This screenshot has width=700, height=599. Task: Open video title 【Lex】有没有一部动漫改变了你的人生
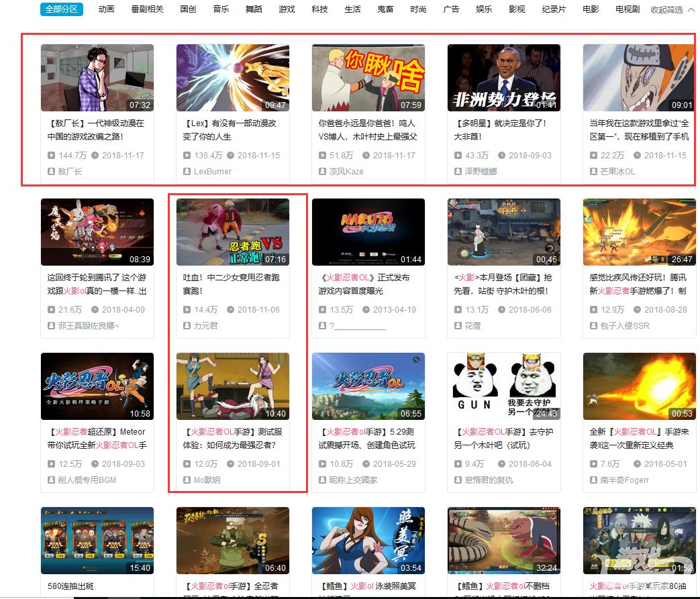coord(230,130)
